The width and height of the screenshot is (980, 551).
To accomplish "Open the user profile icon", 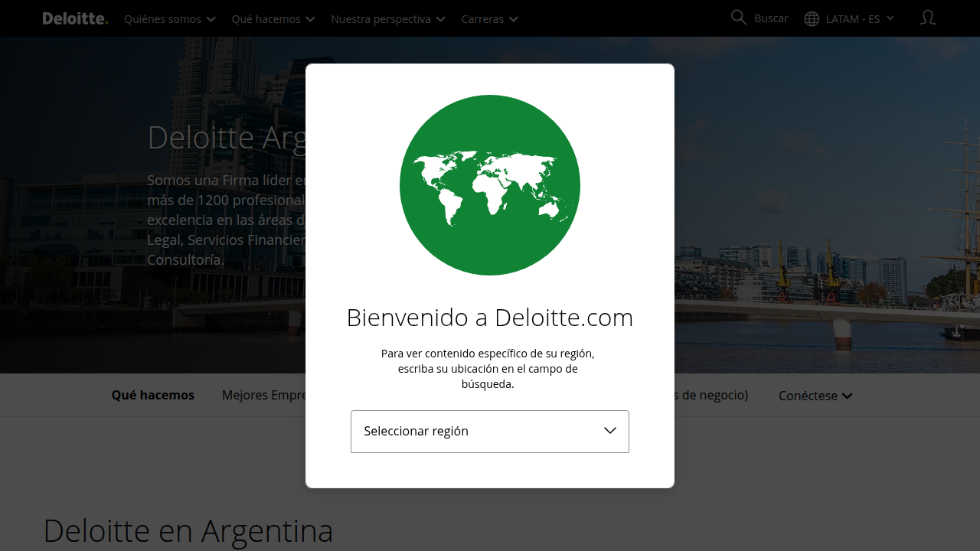I will [x=928, y=18].
